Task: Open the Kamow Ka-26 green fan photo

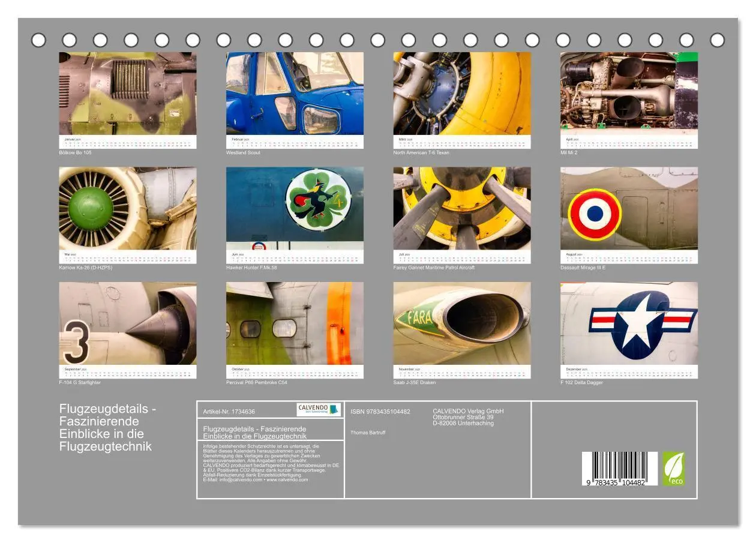Action: pos(128,208)
